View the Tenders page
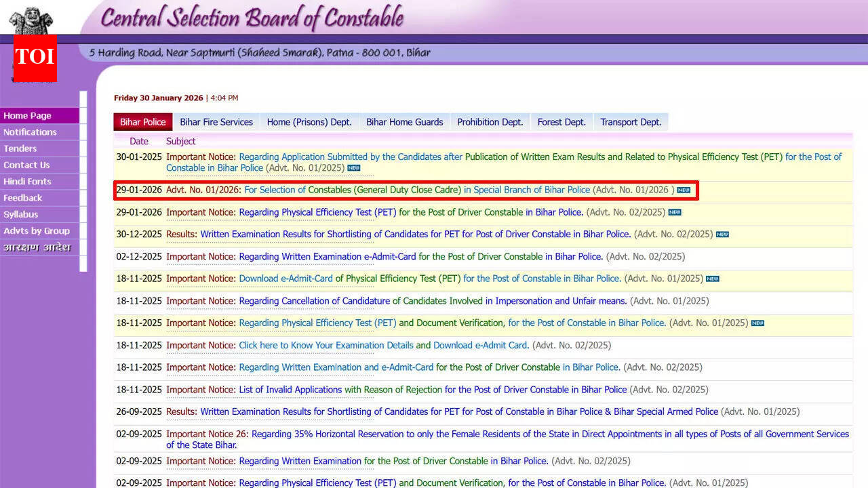This screenshot has width=868, height=488. click(20, 148)
